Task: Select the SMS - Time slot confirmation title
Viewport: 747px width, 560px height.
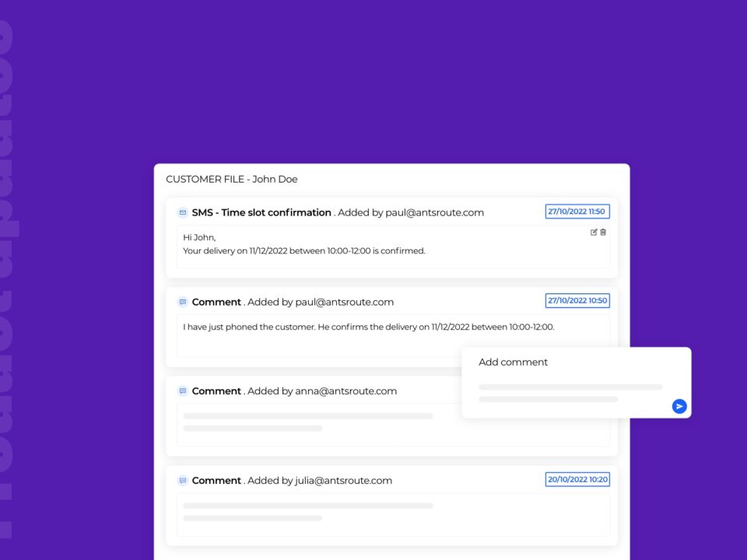Action: click(x=261, y=212)
